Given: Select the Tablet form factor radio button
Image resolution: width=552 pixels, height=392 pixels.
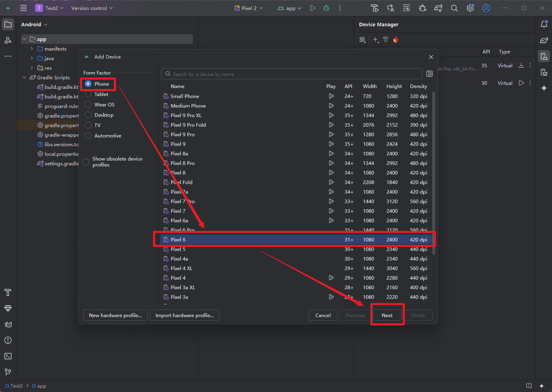Looking at the screenshot, I should coord(89,94).
